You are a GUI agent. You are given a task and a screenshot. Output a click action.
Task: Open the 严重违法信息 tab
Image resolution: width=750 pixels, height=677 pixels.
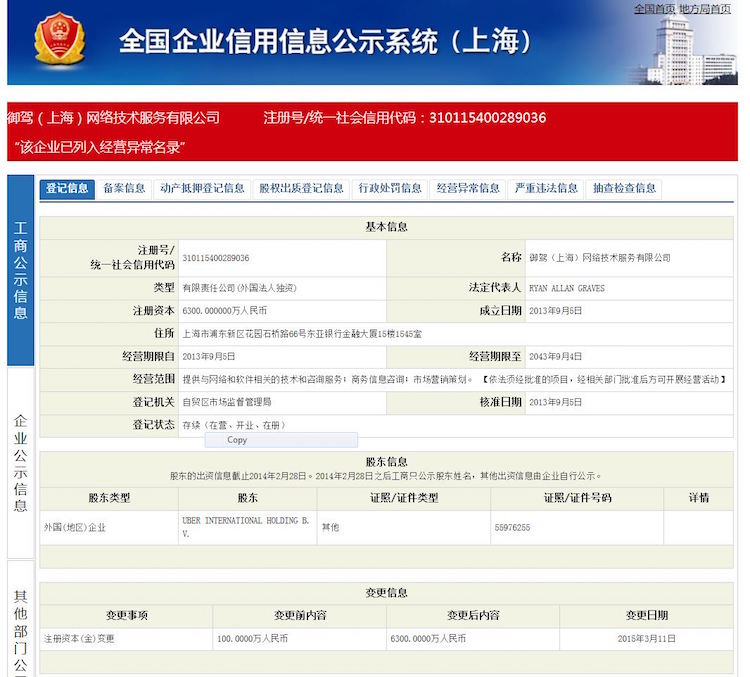[546, 189]
